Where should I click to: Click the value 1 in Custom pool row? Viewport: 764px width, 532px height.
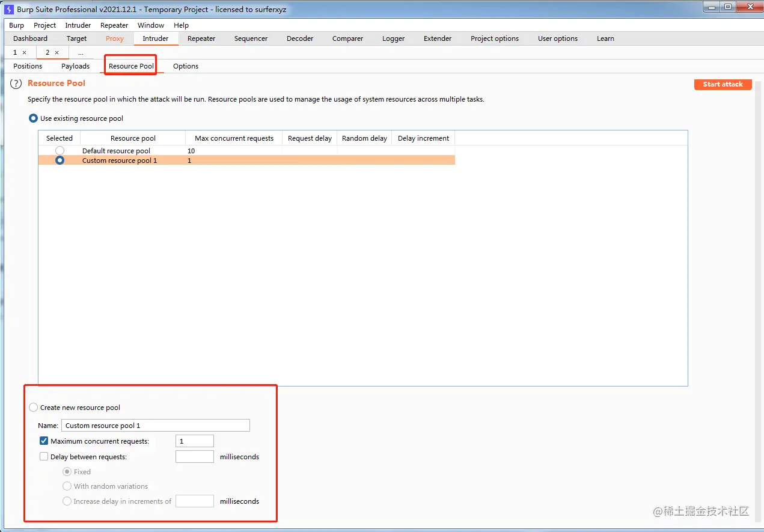(189, 161)
